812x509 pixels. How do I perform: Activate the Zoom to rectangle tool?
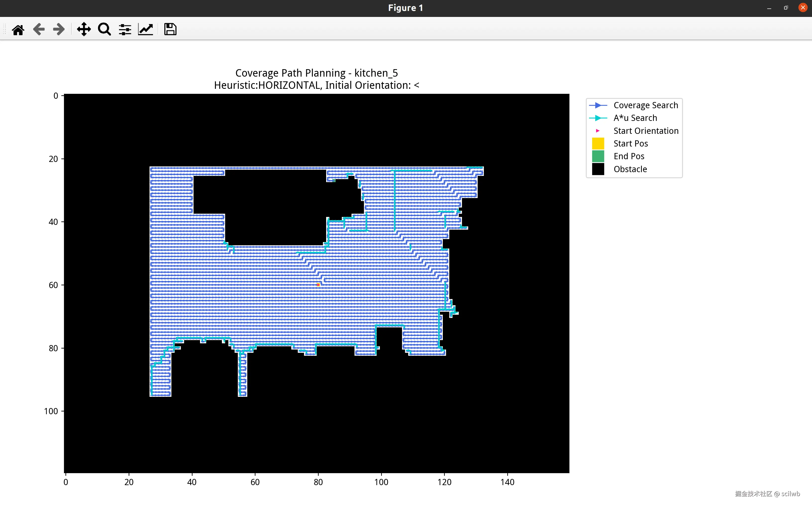(104, 29)
